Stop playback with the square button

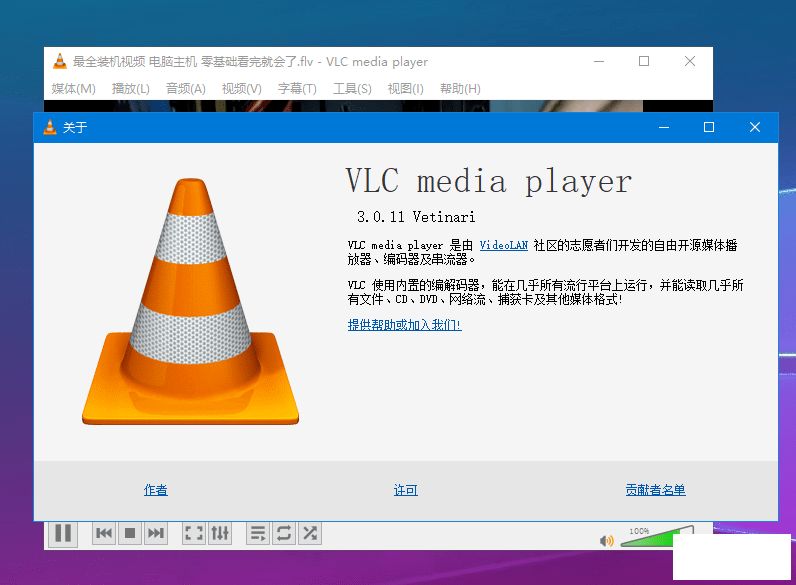(x=130, y=533)
